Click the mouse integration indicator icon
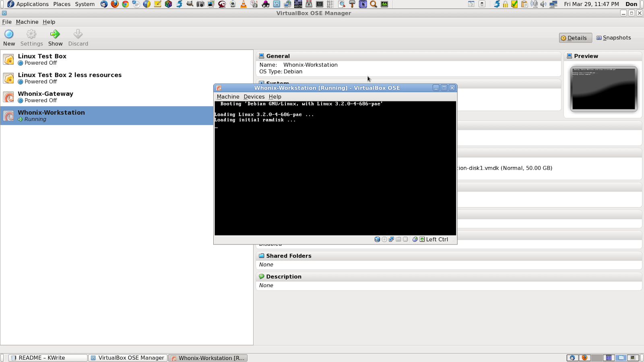This screenshot has width=644, height=362. tap(415, 239)
